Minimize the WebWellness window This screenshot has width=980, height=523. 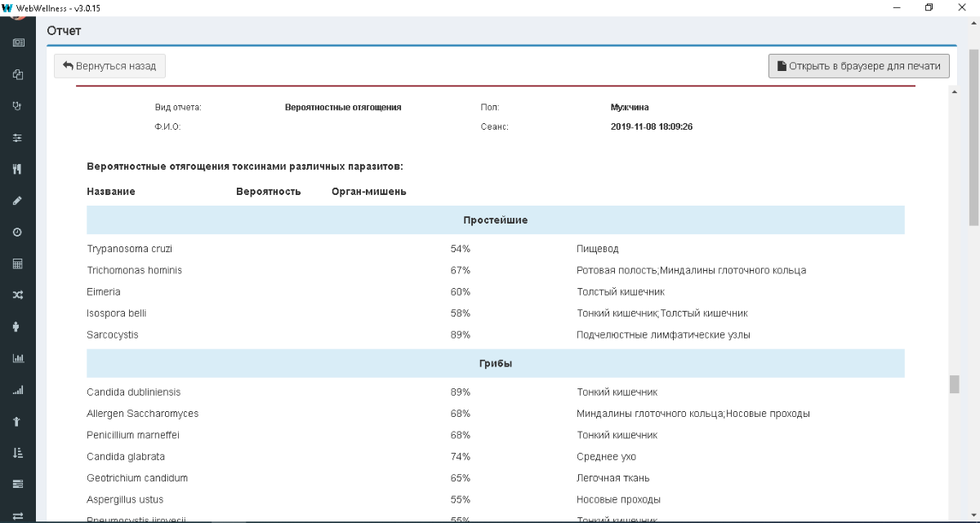point(898,7)
